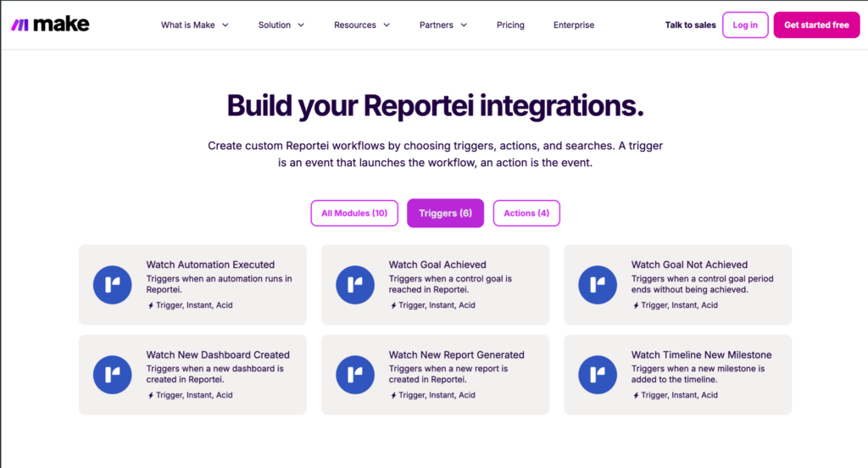Click 'Triggers when a control goal is reached' text

click(450, 284)
